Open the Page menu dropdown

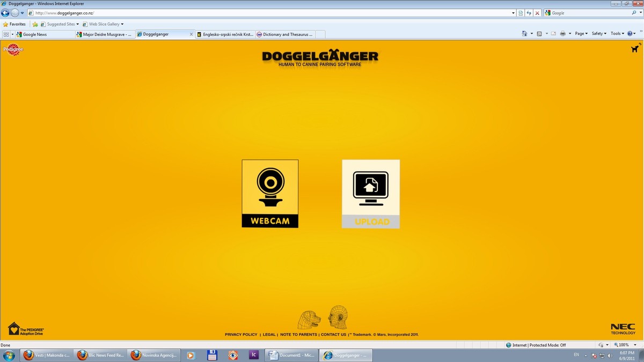[581, 33]
